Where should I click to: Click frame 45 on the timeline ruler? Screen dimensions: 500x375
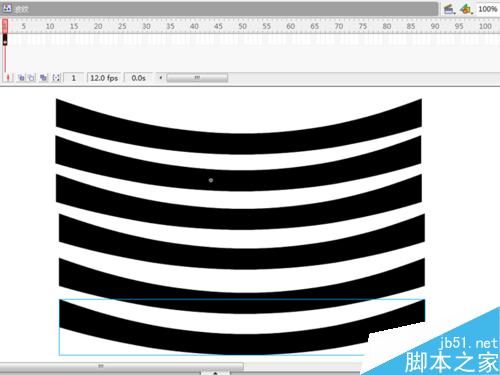(x=218, y=26)
